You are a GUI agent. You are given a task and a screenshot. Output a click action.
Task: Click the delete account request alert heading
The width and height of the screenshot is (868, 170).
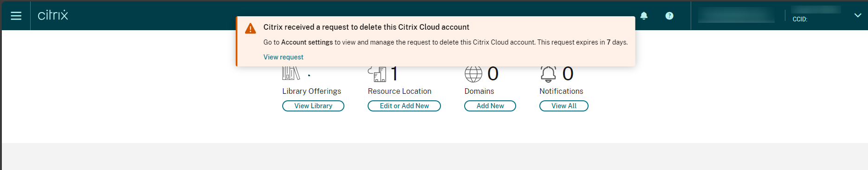click(x=366, y=27)
